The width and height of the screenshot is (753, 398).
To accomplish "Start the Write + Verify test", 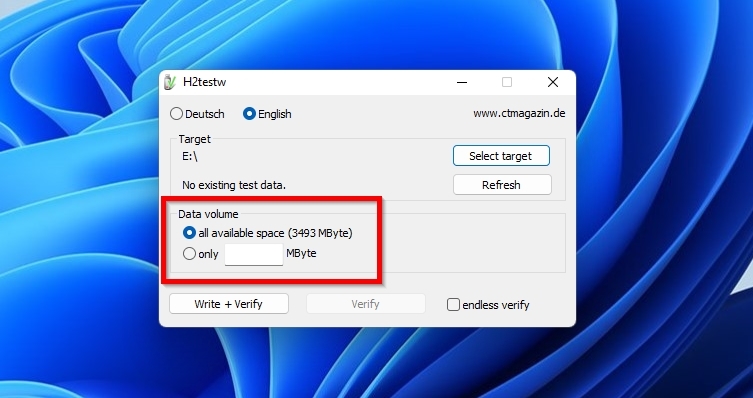I will (229, 304).
